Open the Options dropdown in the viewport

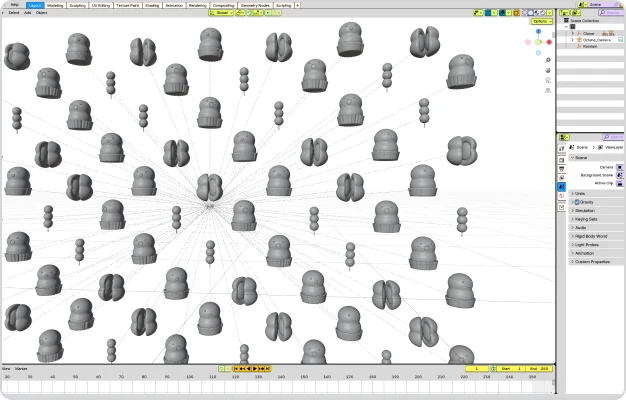(542, 21)
